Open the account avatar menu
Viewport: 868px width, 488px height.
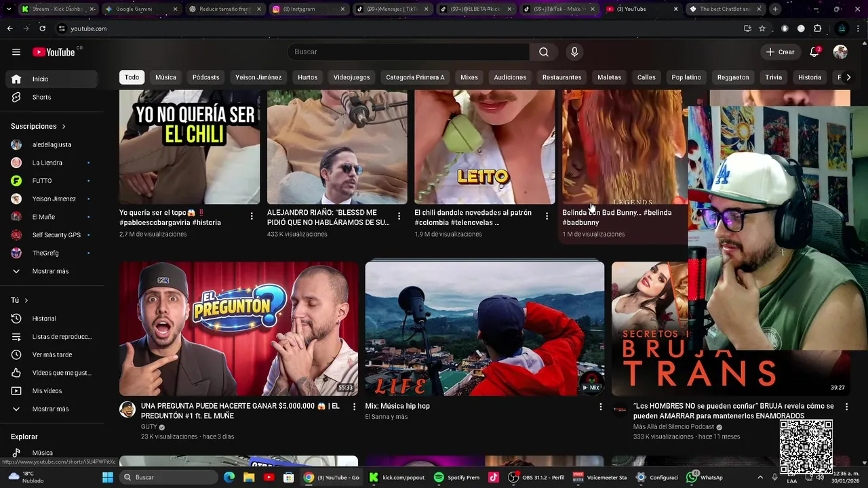[840, 52]
